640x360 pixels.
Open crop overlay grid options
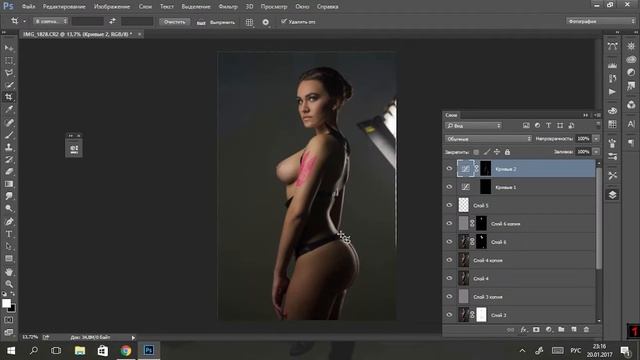click(249, 22)
